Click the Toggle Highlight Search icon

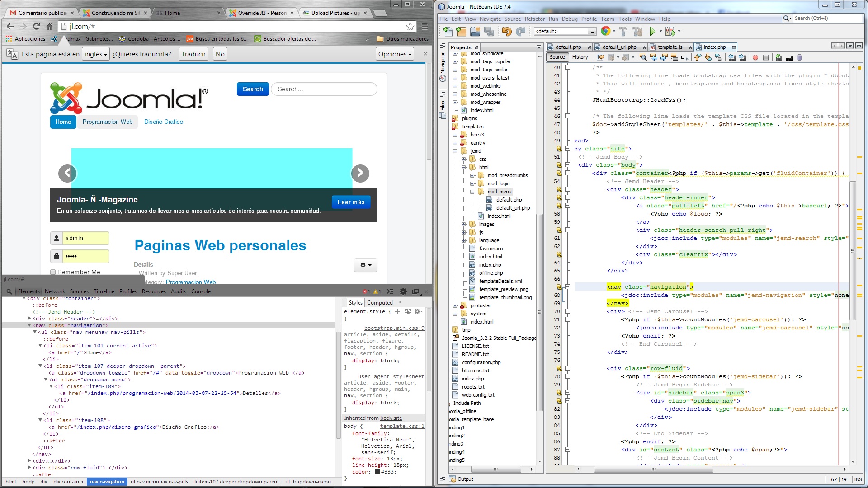675,57
